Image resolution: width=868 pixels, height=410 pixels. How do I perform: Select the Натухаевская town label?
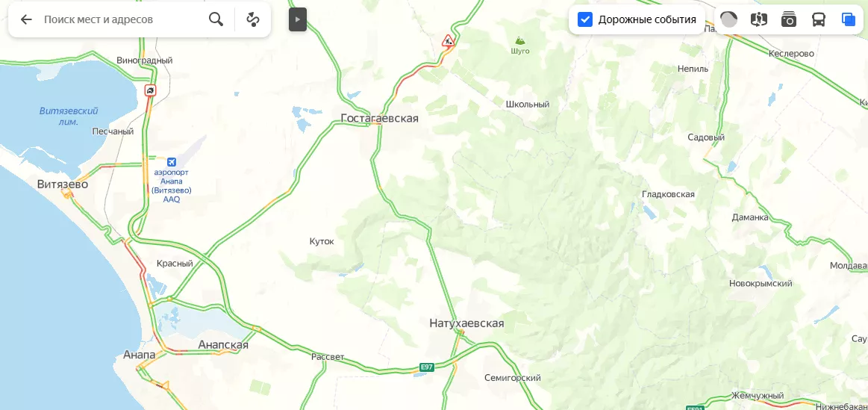(466, 323)
